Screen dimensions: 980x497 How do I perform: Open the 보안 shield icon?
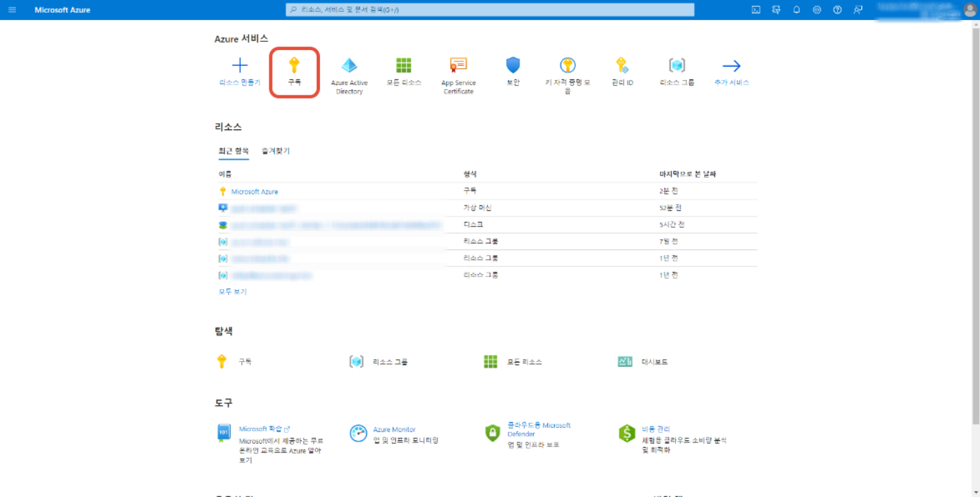coord(512,65)
